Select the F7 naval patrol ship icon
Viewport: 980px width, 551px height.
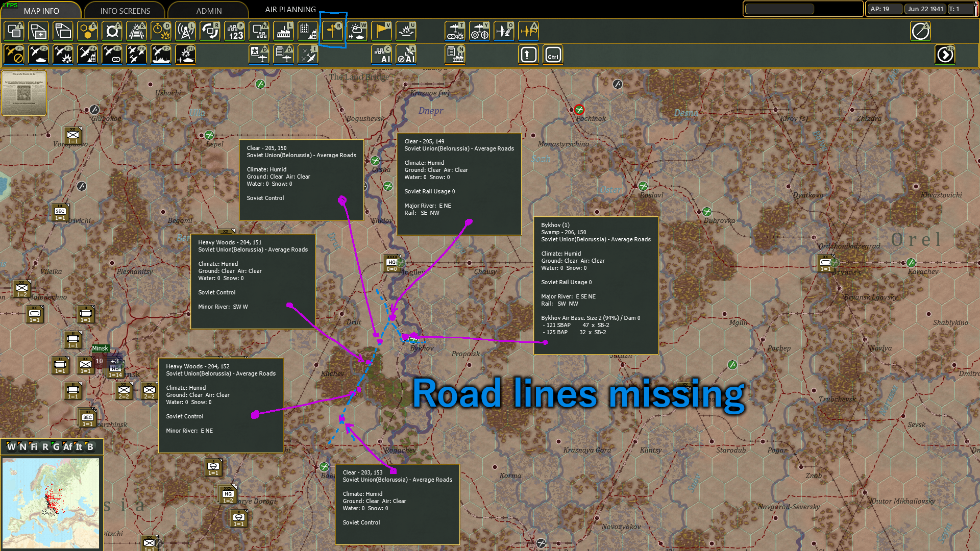tap(161, 55)
